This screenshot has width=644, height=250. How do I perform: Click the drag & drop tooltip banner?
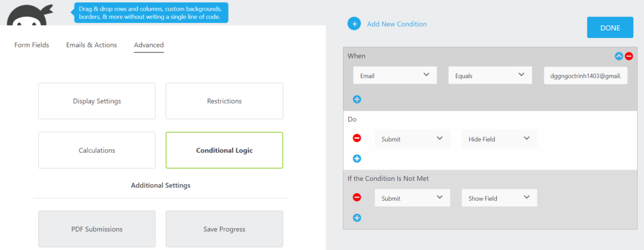tap(151, 13)
